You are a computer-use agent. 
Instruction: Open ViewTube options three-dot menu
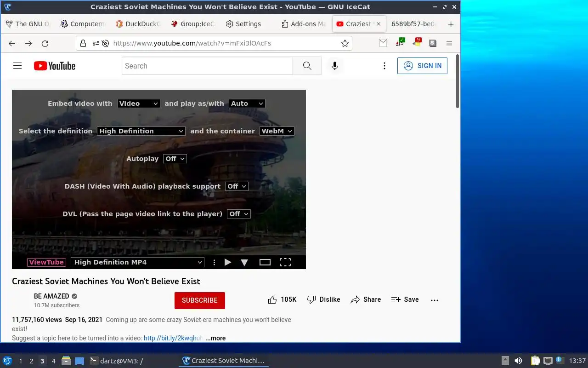214,262
